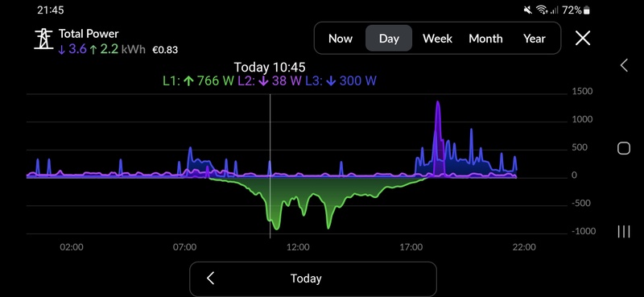The image size is (644, 297).
Task: Click the 02:00 time axis label
Action: [72, 247]
